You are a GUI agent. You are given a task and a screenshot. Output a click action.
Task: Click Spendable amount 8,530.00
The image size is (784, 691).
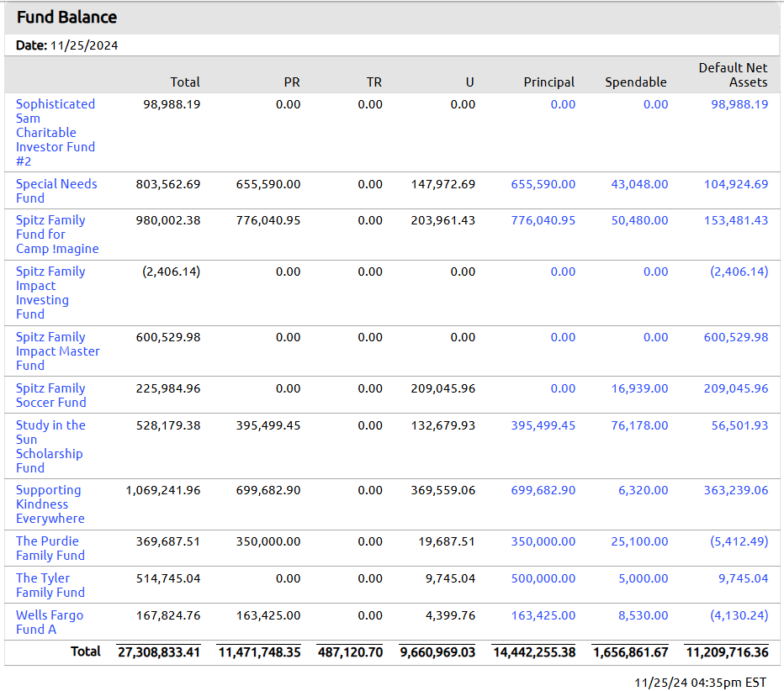tap(643, 615)
